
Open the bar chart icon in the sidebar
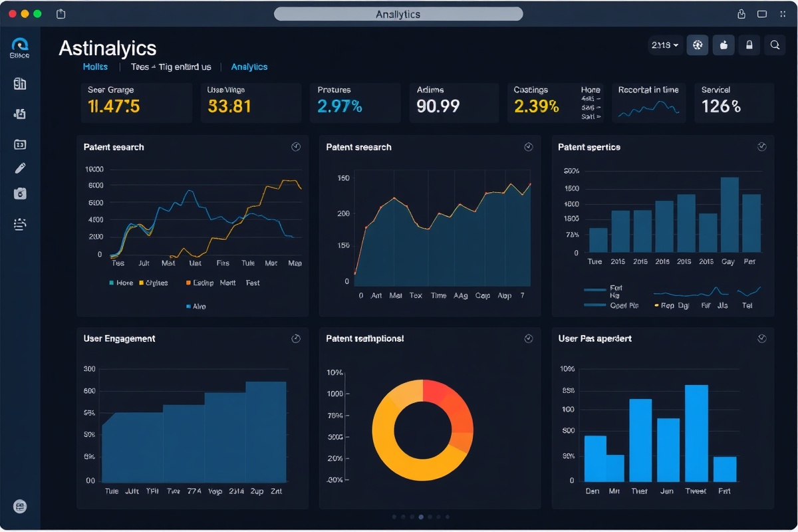coord(19,84)
